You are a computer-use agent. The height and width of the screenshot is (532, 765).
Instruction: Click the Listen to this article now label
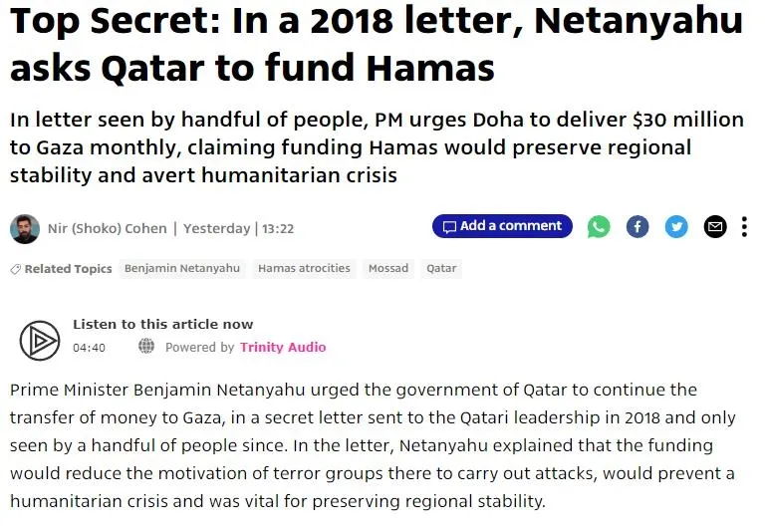point(162,324)
